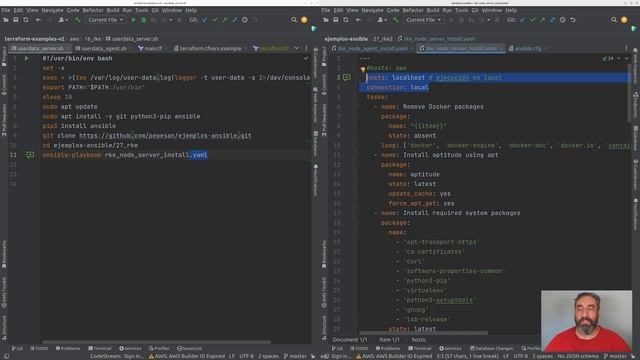Switch to userdata_agent.sh tab
Viewport: 640px width, 360px height.
(x=104, y=49)
